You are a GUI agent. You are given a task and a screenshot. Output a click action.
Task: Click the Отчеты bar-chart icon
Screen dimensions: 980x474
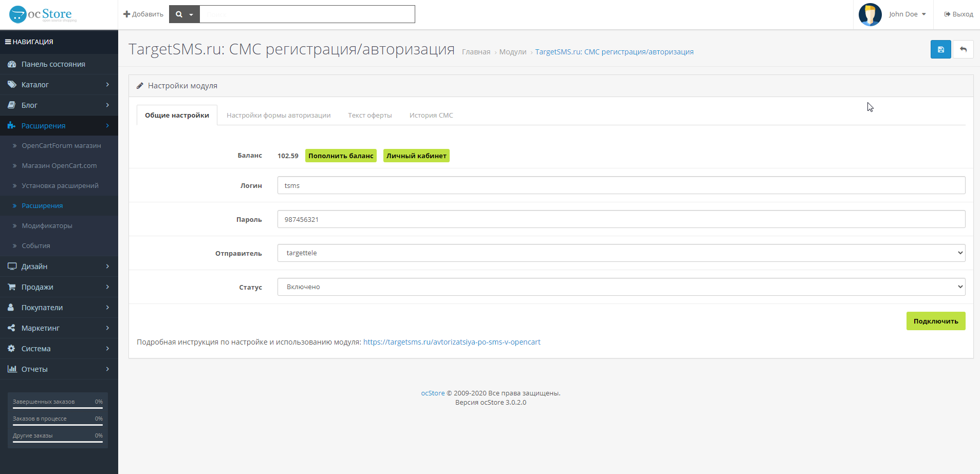(x=12, y=369)
